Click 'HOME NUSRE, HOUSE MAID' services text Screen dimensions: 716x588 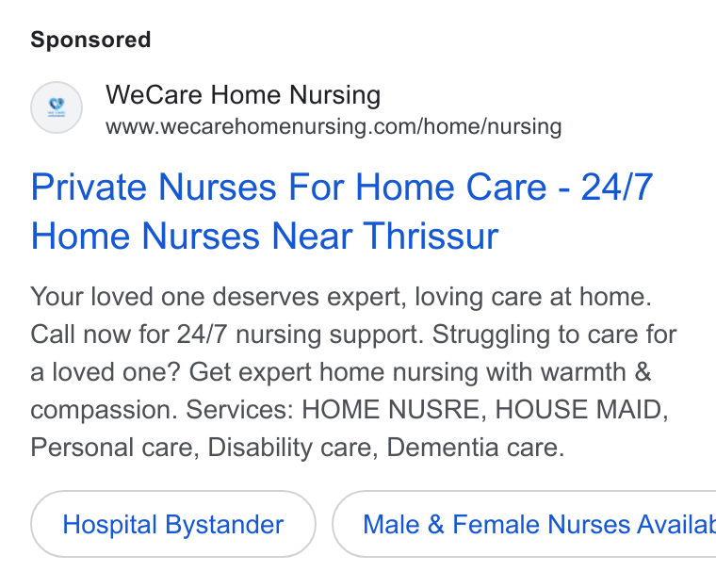[482, 409]
